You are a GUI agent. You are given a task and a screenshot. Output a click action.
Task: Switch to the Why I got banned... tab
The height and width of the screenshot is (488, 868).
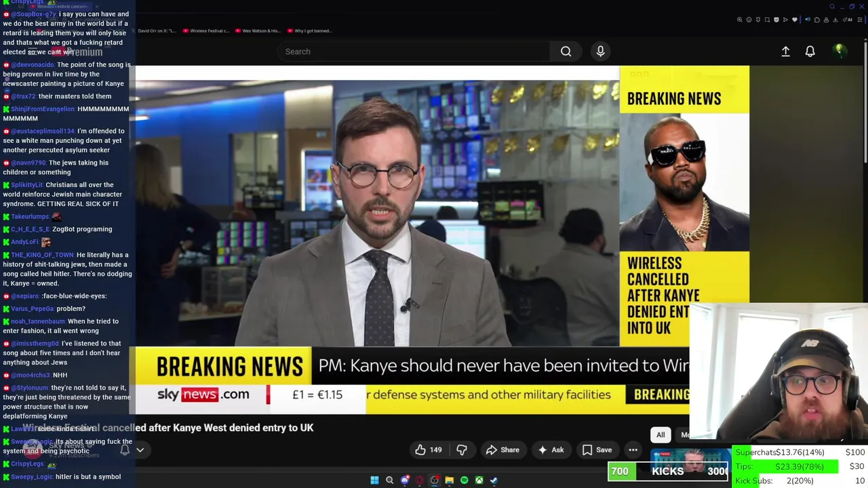pos(309,30)
